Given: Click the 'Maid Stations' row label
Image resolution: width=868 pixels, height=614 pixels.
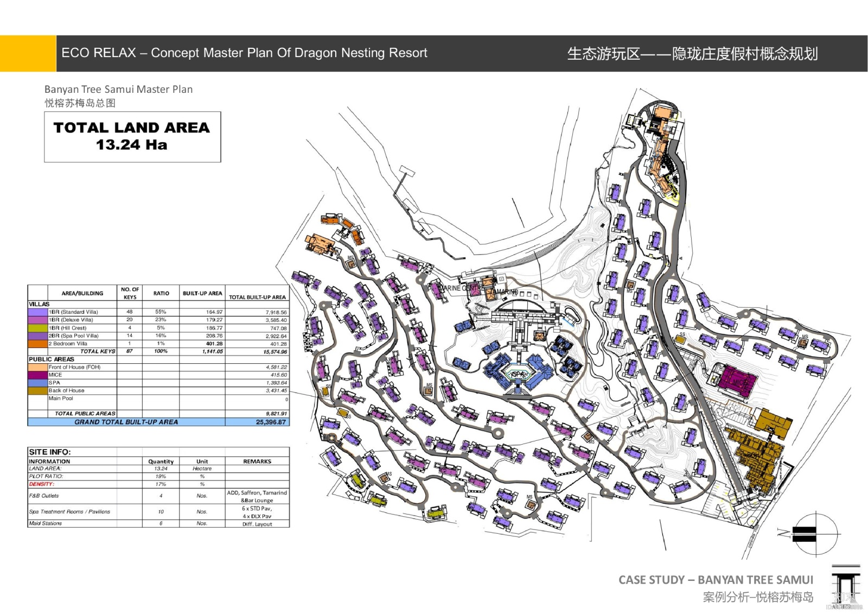Looking at the screenshot, I should [x=45, y=523].
